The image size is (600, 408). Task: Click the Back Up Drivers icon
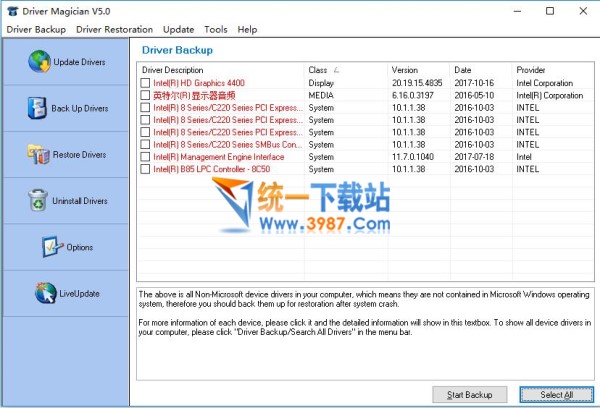coord(37,108)
